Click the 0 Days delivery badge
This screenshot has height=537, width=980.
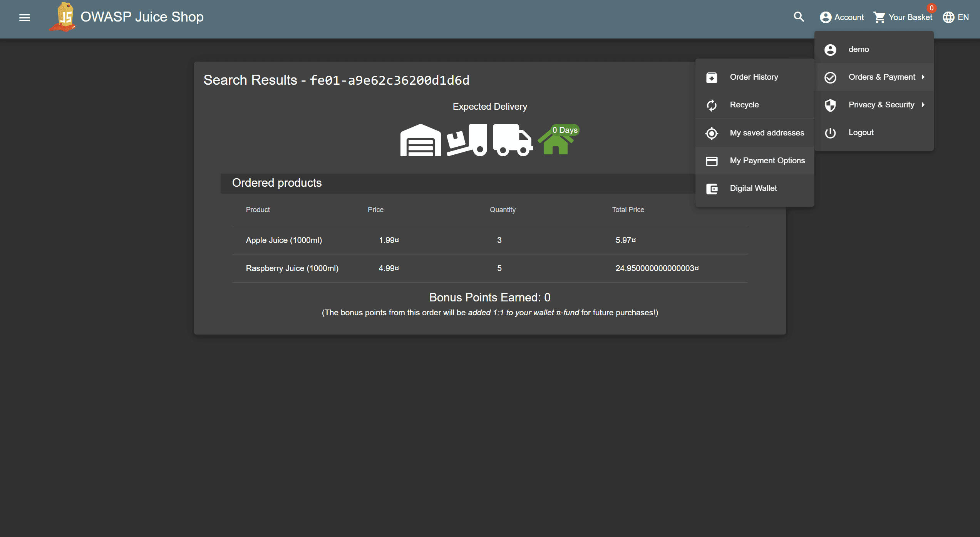point(565,130)
